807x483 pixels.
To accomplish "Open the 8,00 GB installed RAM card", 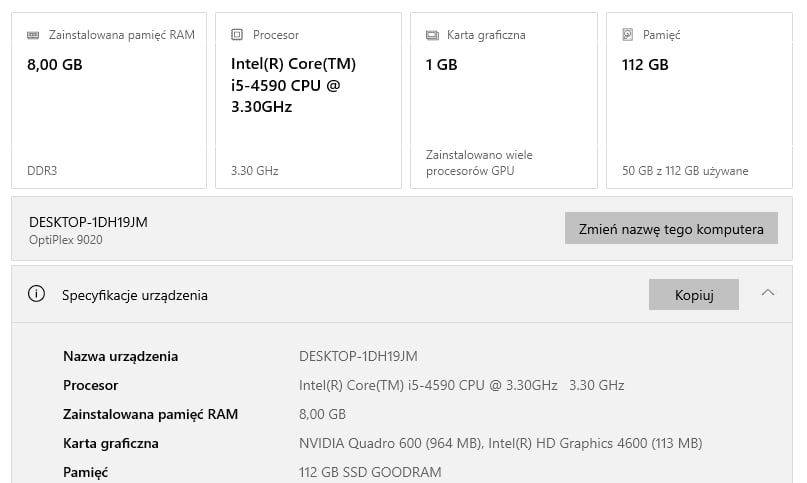I will coord(109,100).
